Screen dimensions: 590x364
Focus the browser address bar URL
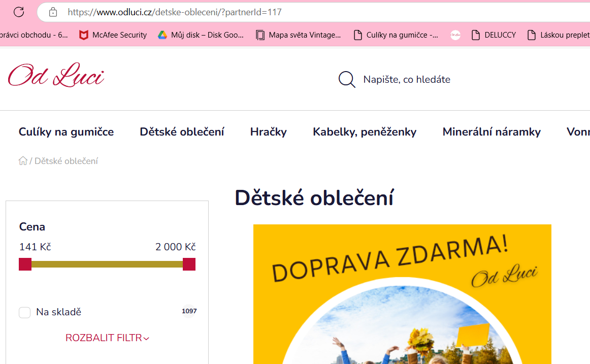pyautogui.click(x=175, y=12)
